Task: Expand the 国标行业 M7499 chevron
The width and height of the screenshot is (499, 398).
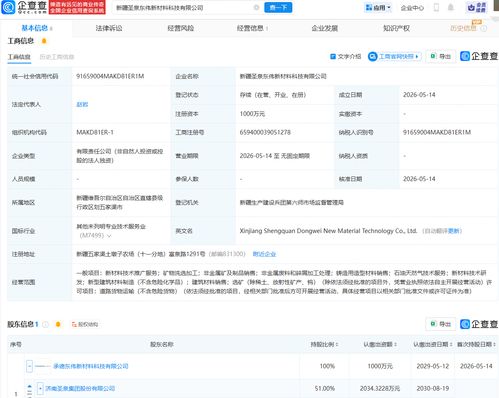Action: click(x=109, y=236)
